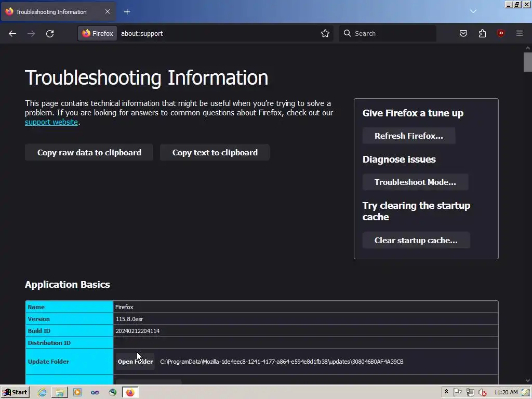532x399 pixels.
Task: Follow the support website link
Action: click(x=51, y=122)
